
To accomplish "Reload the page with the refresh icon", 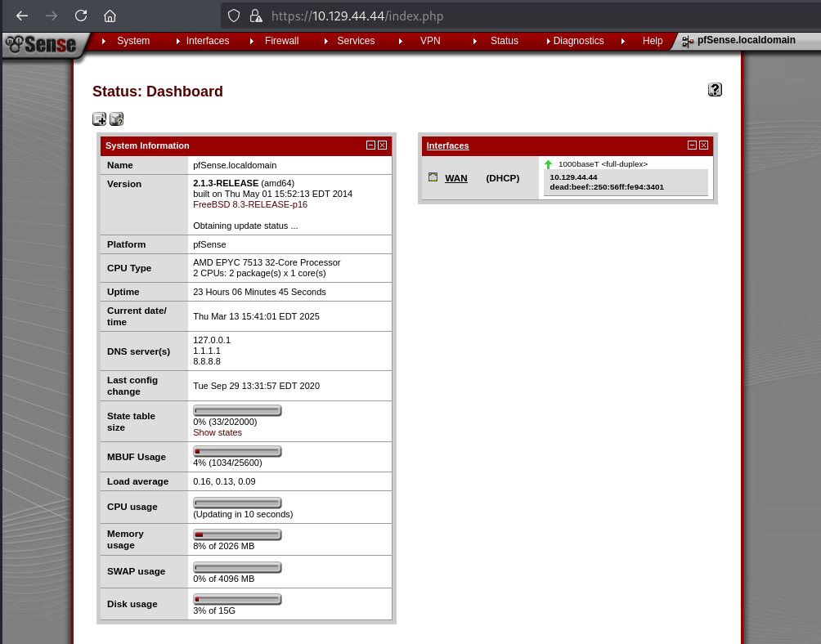I will point(81,16).
